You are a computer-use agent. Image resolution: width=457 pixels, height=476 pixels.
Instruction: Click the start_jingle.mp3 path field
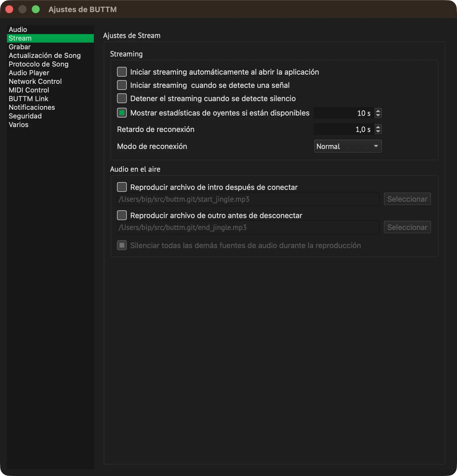click(x=248, y=199)
